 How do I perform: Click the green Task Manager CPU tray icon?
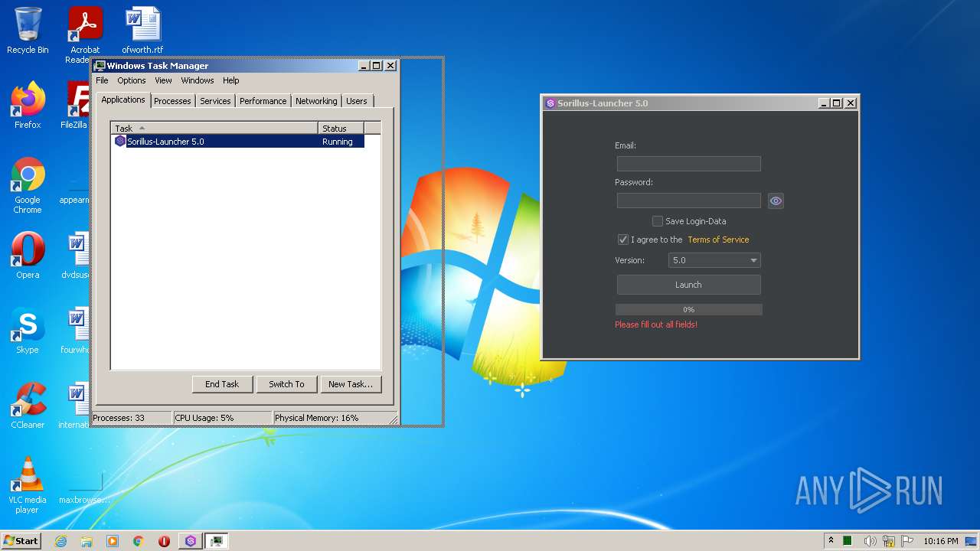[x=848, y=541]
